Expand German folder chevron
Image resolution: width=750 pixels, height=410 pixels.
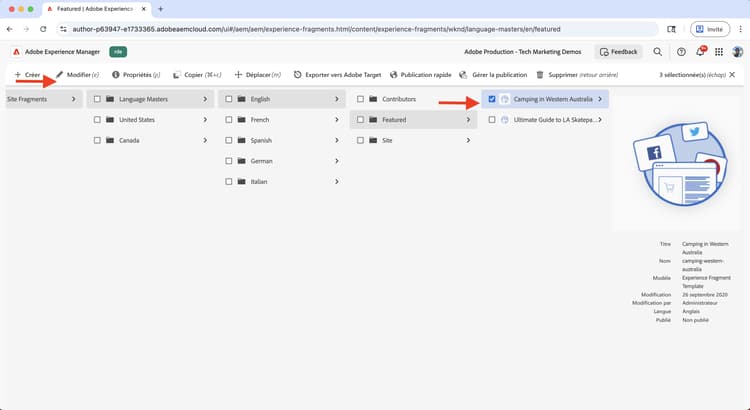336,161
